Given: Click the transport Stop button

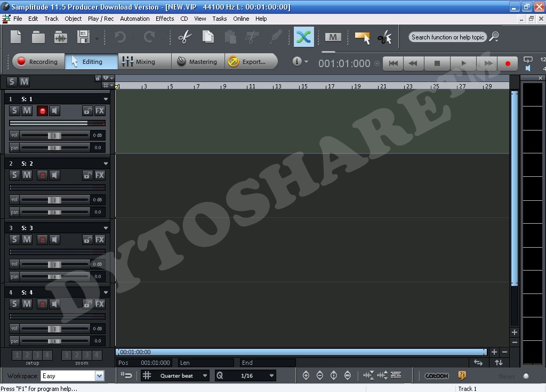Looking at the screenshot, I should pos(437,63).
